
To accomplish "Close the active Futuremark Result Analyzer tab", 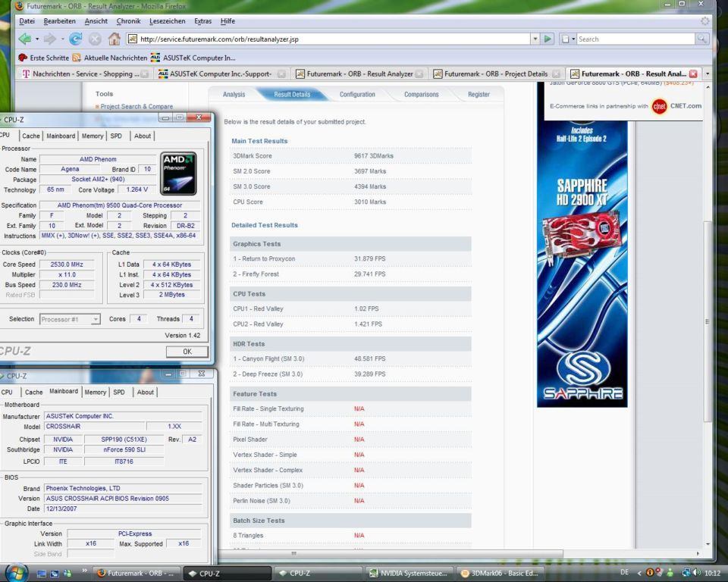I will coord(693,74).
